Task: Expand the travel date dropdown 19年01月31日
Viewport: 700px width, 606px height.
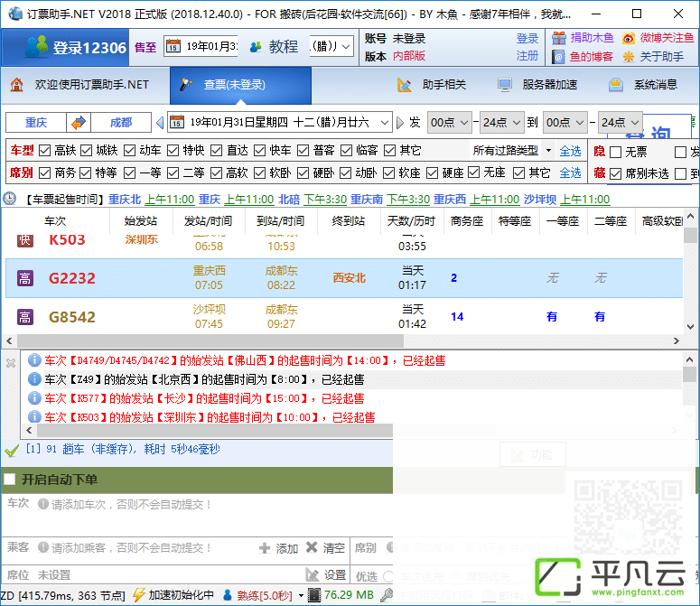Action: [384, 122]
